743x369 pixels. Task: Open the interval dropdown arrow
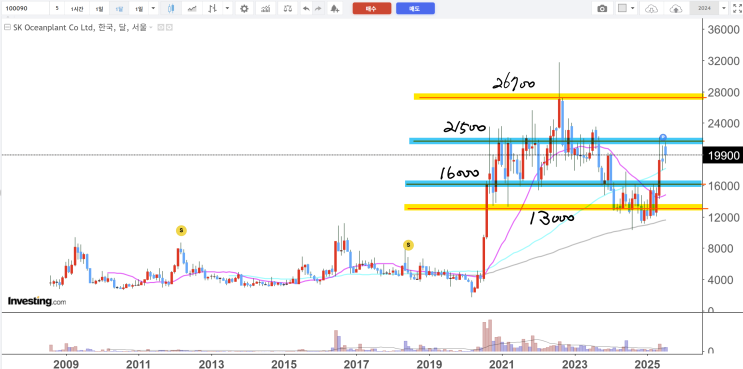pos(153,9)
